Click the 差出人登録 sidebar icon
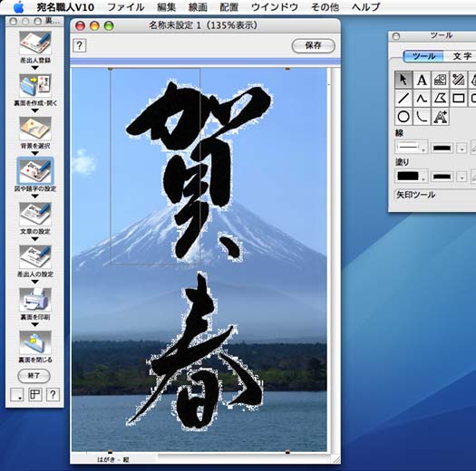 coord(35,43)
